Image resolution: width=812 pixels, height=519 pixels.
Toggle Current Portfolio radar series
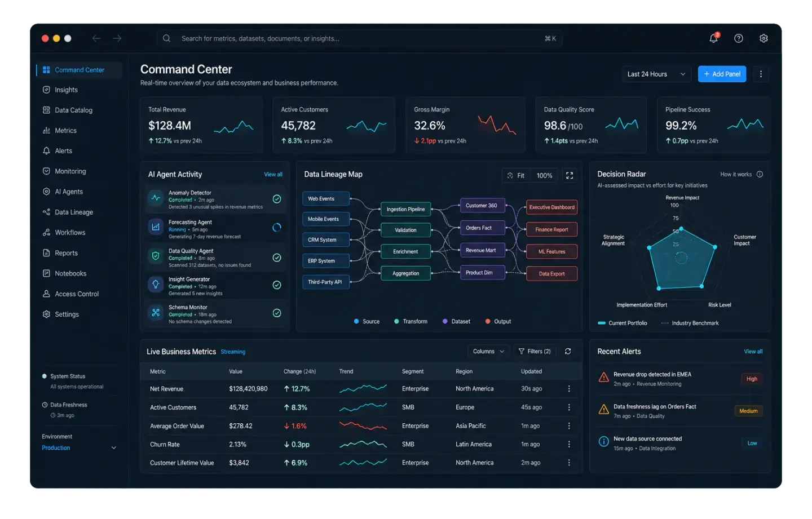point(623,323)
